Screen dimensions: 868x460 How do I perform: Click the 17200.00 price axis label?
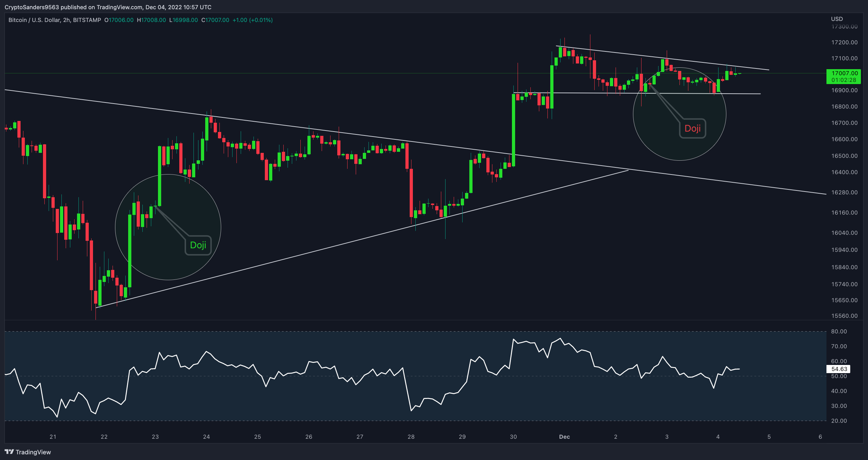coord(844,42)
